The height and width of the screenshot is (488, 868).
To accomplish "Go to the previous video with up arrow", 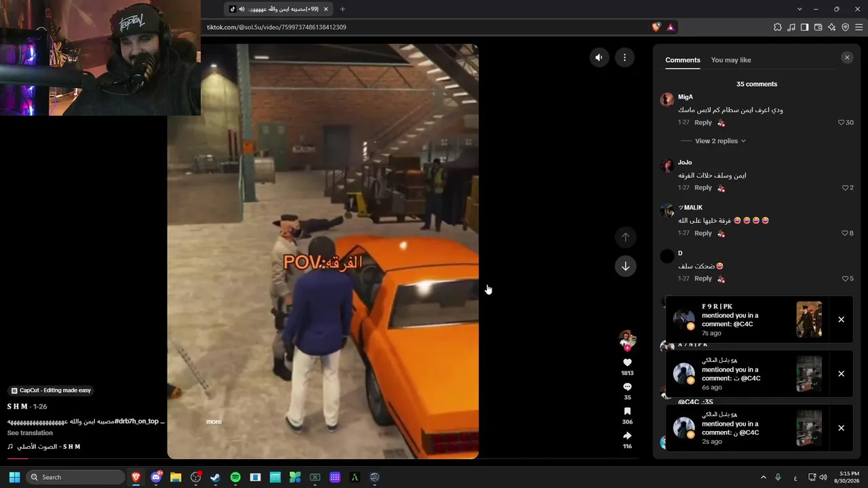I will pyautogui.click(x=625, y=237).
